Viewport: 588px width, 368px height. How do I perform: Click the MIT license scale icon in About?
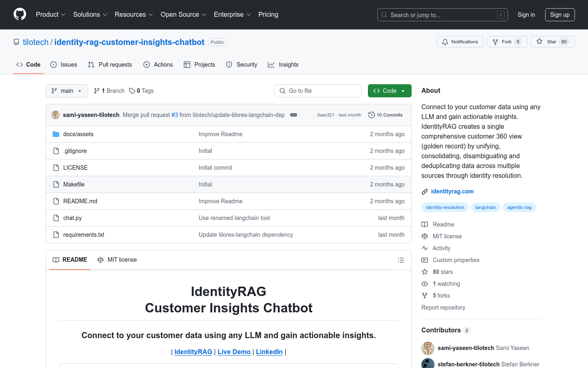(425, 236)
